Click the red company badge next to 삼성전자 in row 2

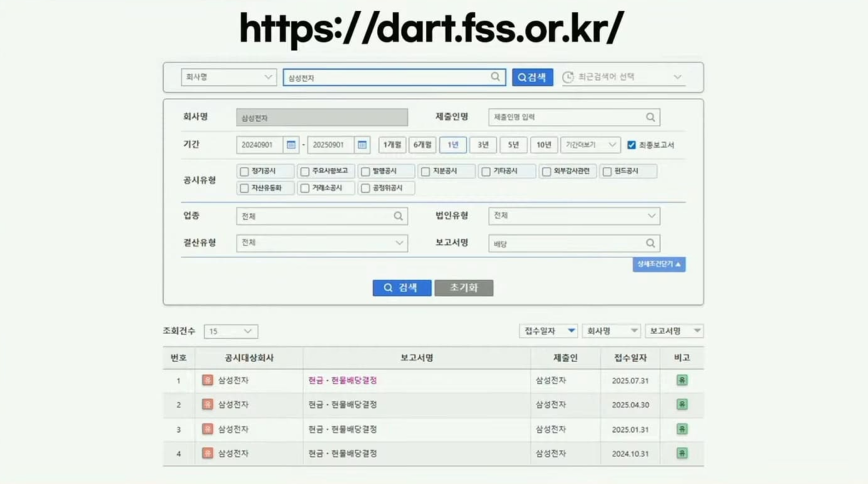click(x=208, y=404)
